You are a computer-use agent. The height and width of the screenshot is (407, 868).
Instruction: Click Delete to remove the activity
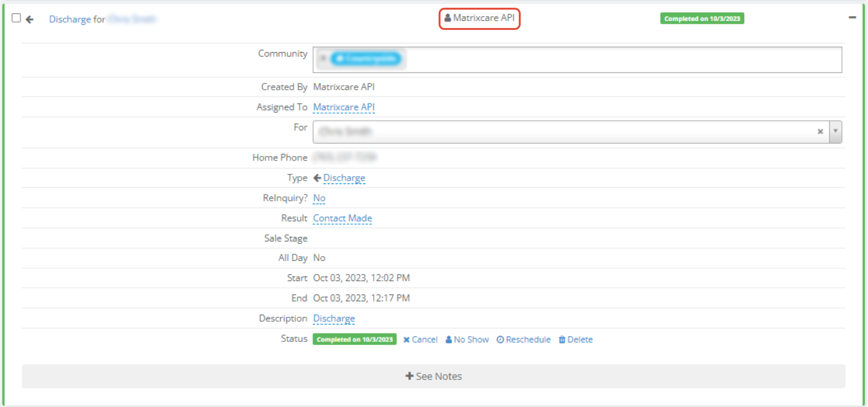pyautogui.click(x=576, y=339)
